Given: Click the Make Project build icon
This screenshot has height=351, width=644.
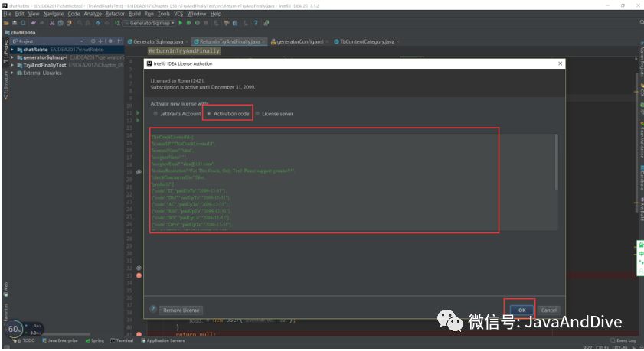Looking at the screenshot, I should 117,23.
